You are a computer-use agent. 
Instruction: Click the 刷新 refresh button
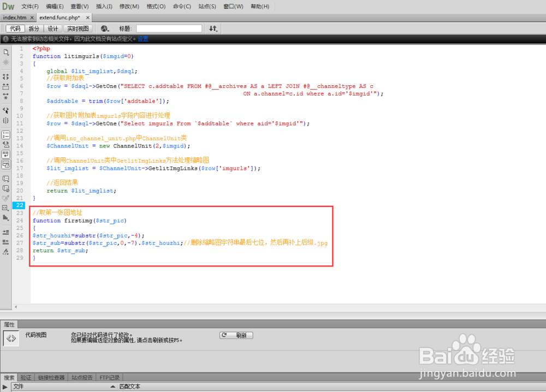(x=236, y=335)
